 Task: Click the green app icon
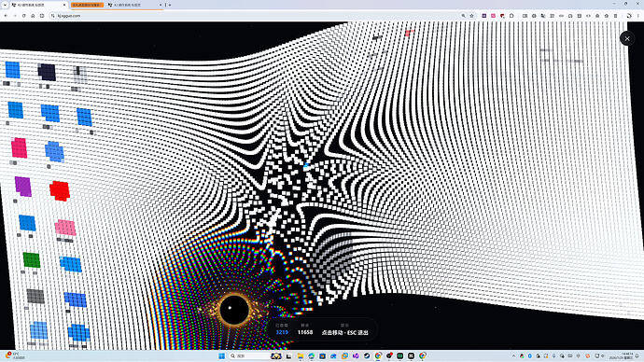[x=32, y=260]
